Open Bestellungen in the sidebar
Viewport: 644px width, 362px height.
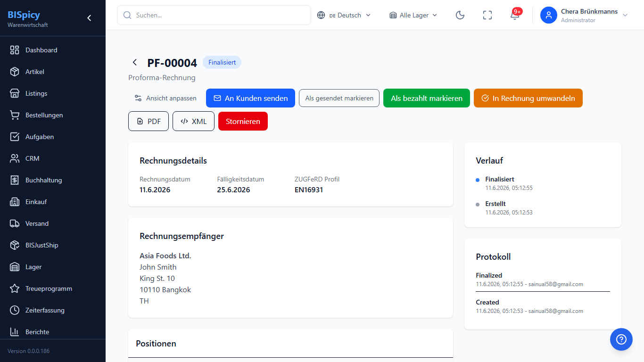(53, 115)
